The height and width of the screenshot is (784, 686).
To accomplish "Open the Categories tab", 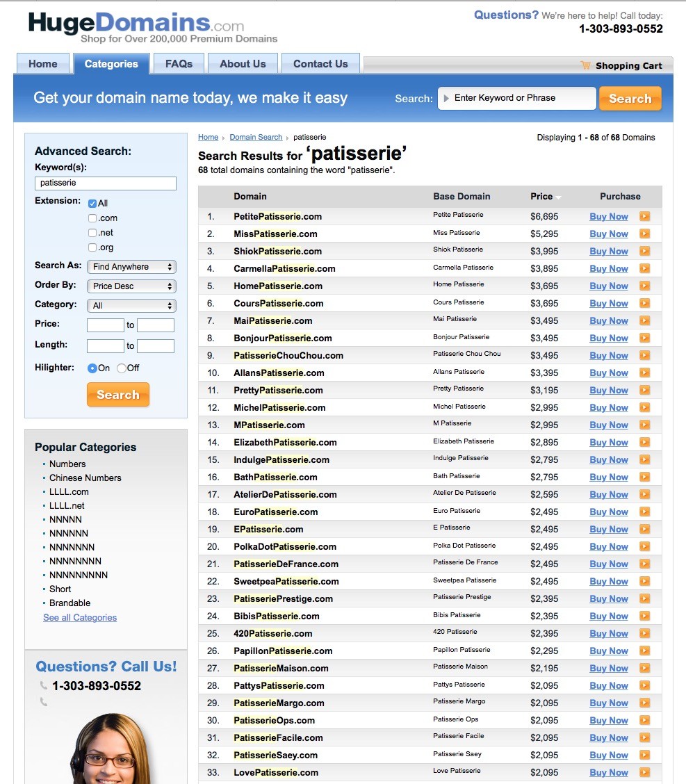I will point(111,63).
